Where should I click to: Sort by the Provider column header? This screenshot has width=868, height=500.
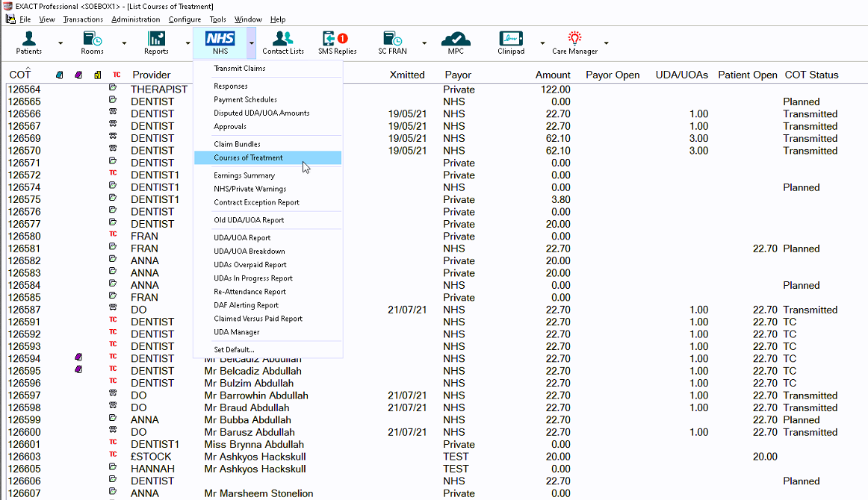(x=151, y=75)
